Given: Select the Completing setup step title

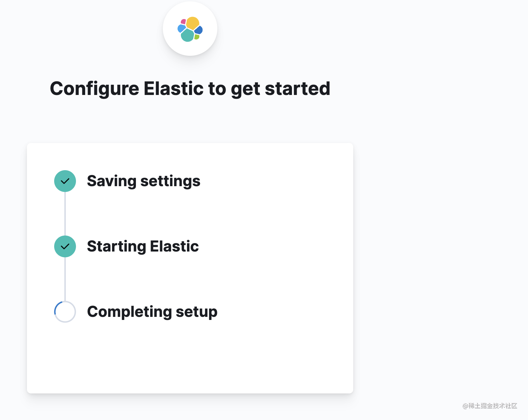Looking at the screenshot, I should click(x=152, y=312).
